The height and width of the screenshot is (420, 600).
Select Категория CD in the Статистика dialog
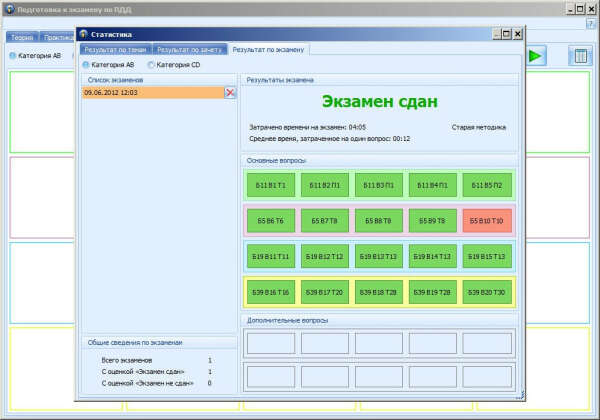(174, 65)
